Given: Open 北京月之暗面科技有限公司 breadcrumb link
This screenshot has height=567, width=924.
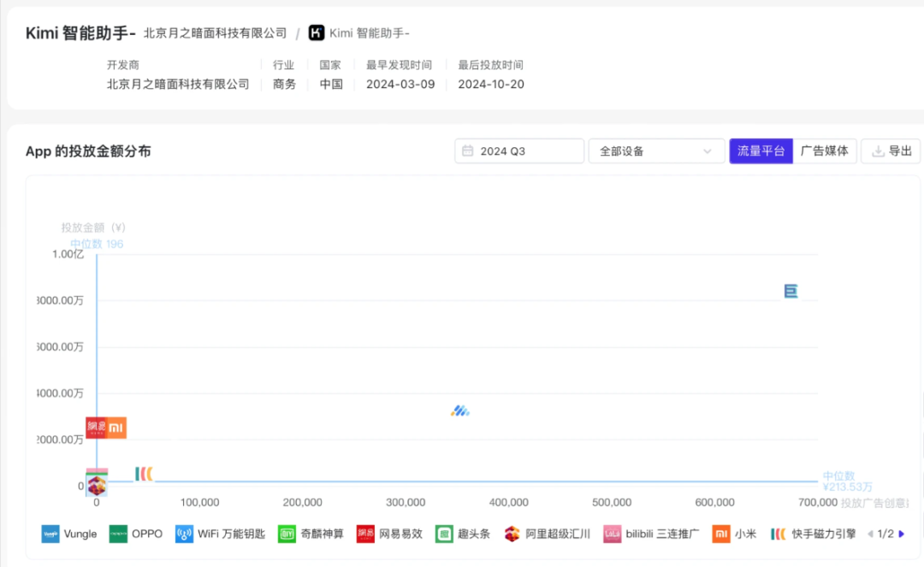Looking at the screenshot, I should click(x=215, y=33).
